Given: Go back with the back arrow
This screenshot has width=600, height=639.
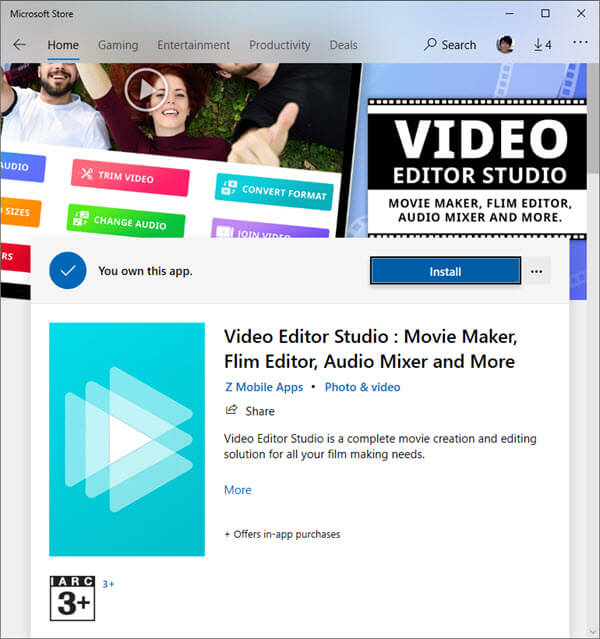Looking at the screenshot, I should pyautogui.click(x=20, y=44).
